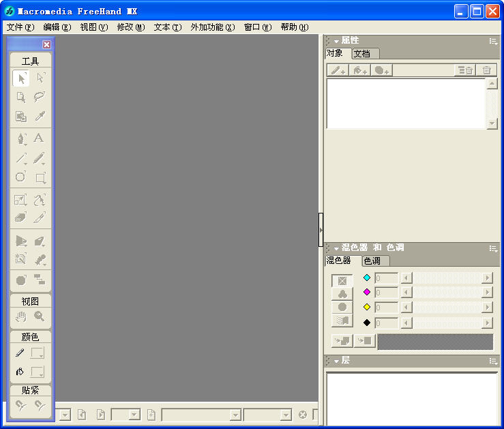
Task: Open the 窗口 menu
Action: tap(258, 27)
